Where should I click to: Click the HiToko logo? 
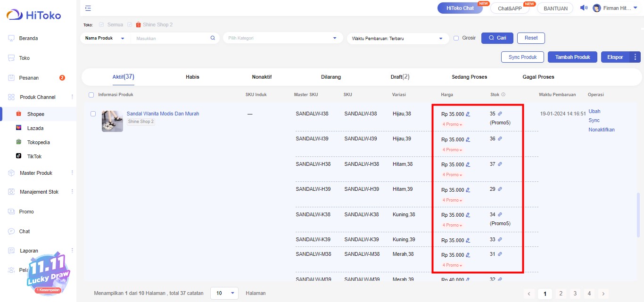(x=34, y=15)
